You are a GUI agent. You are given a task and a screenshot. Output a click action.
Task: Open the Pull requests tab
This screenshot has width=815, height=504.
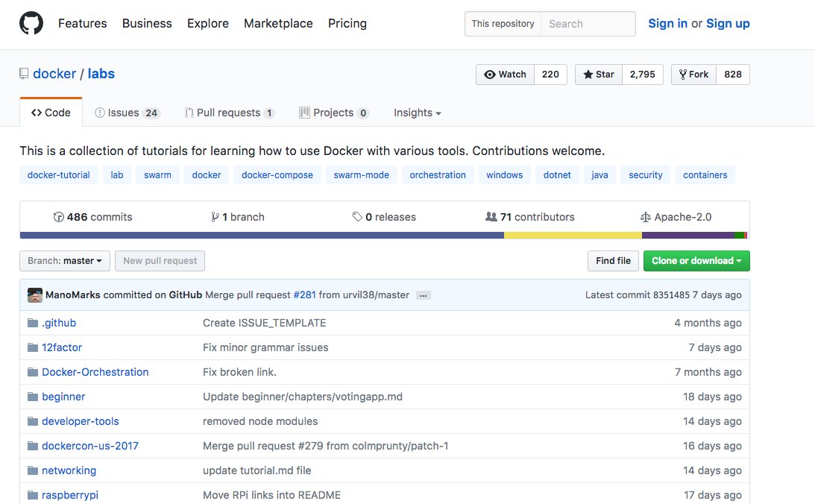pos(229,113)
